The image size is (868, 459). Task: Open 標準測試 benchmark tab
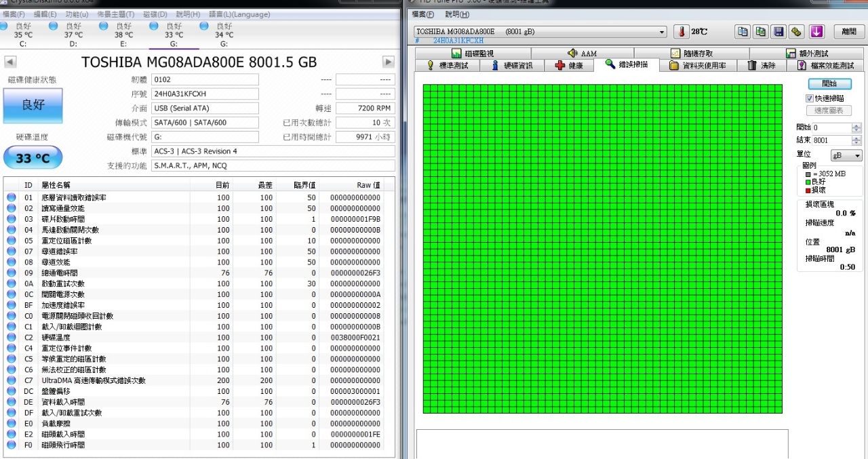point(447,65)
